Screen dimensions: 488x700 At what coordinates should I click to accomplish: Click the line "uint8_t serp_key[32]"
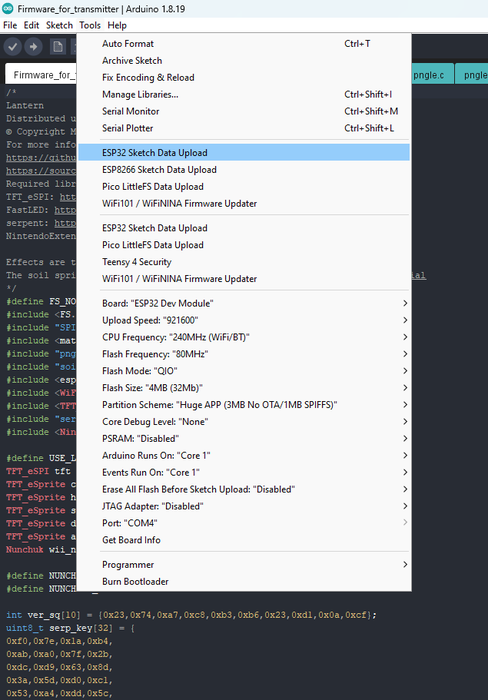click(x=70, y=628)
